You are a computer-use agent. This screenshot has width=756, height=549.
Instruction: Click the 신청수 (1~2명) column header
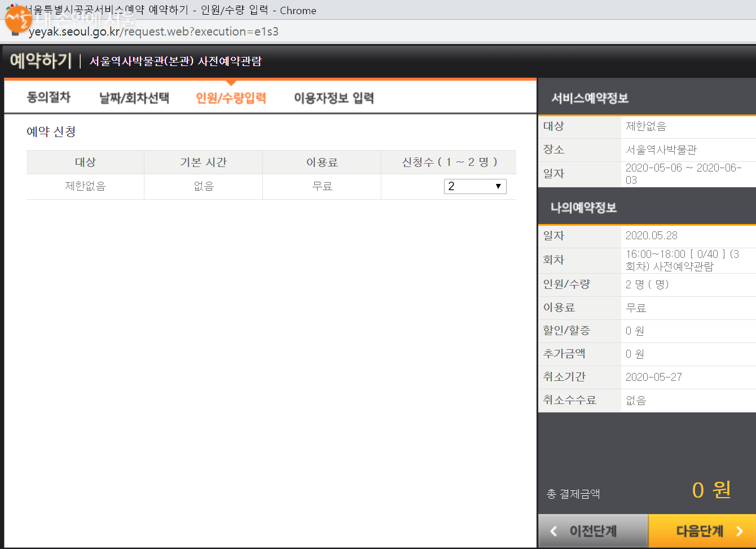(x=449, y=162)
